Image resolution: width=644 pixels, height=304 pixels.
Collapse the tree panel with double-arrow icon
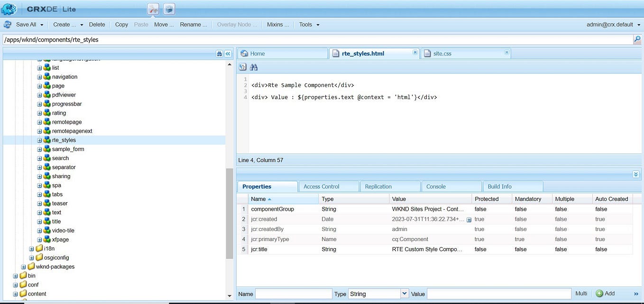[228, 54]
